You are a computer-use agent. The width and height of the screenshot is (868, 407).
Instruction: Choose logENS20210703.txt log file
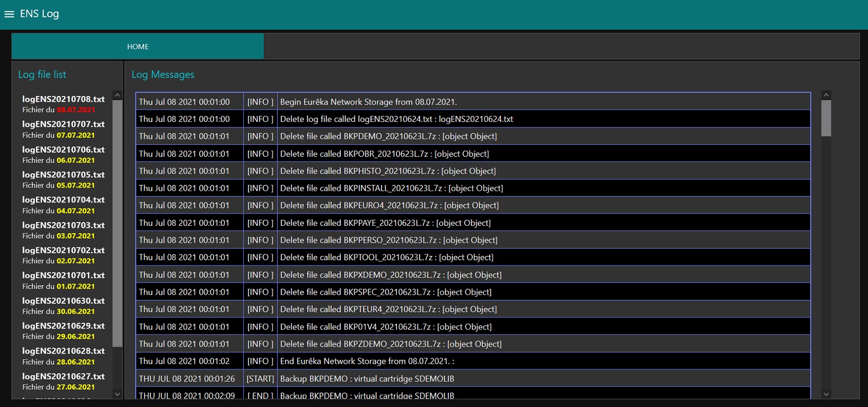(63, 225)
